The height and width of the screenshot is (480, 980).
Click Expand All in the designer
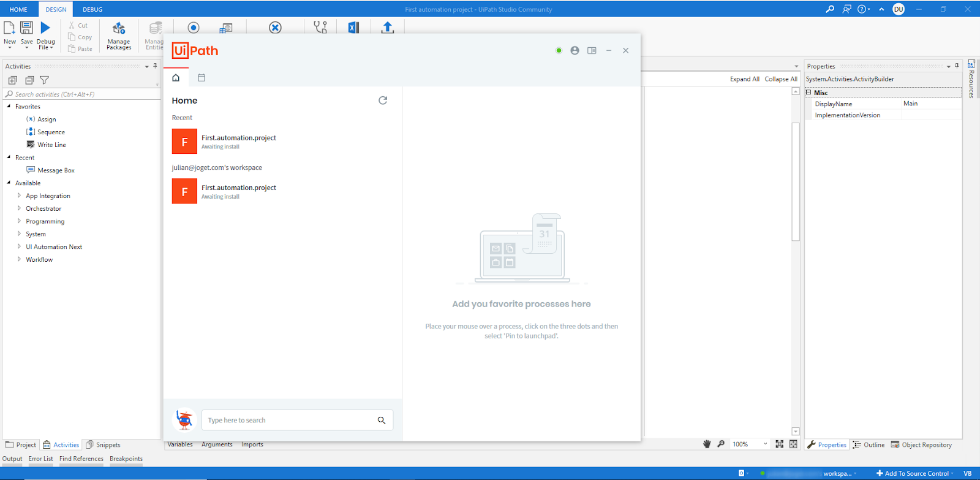click(745, 79)
